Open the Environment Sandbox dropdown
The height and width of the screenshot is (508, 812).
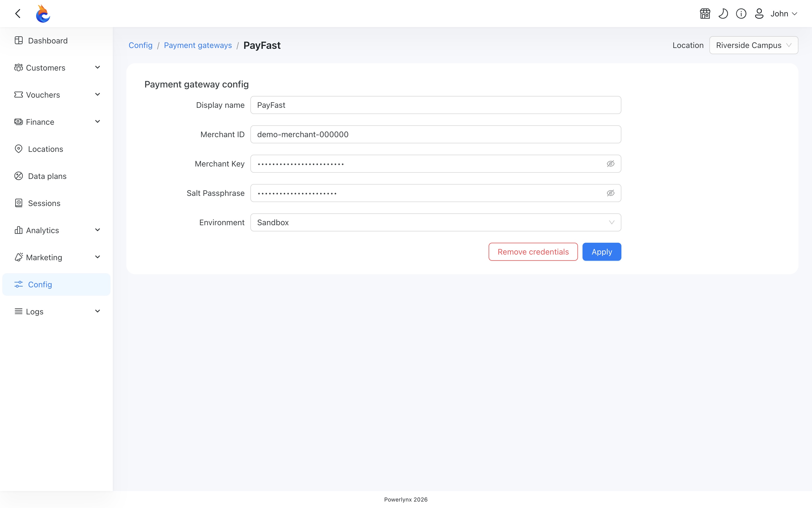[436, 222]
